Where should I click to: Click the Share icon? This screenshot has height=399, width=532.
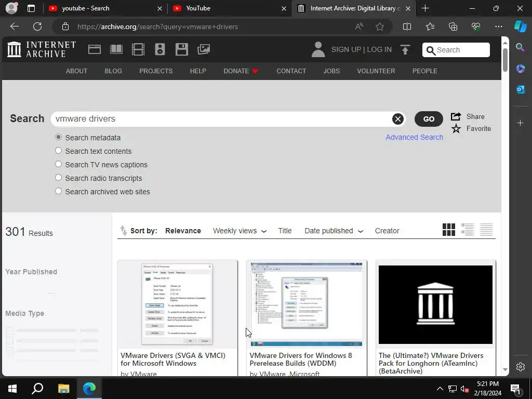(456, 116)
